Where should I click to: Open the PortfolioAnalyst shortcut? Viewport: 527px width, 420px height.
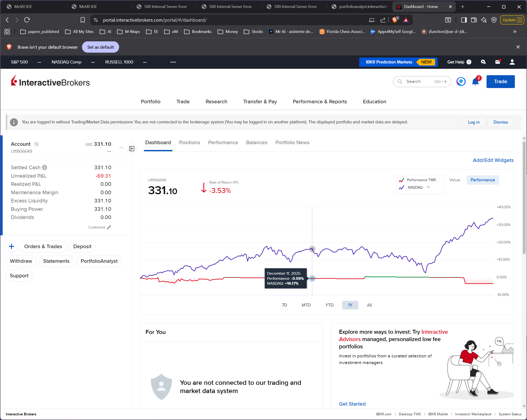coord(99,261)
